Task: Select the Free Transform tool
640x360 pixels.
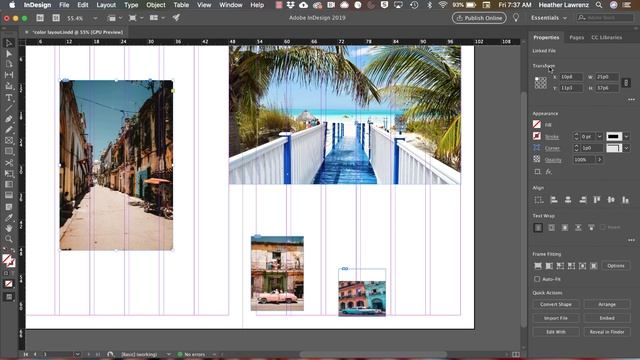Action: pyautogui.click(x=9, y=173)
